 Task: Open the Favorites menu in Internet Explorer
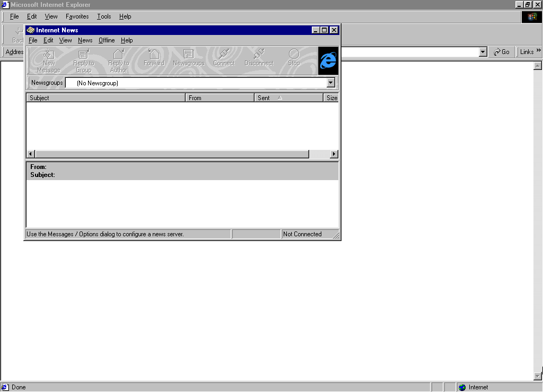point(77,16)
